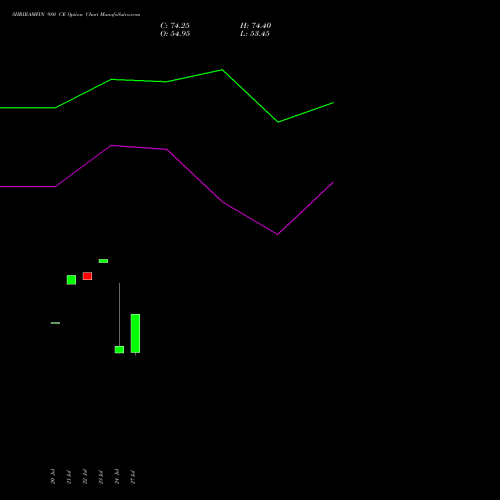This screenshot has height=500, width=500.
Task: Select the high price H: 74.40 value
Action: point(255,26)
